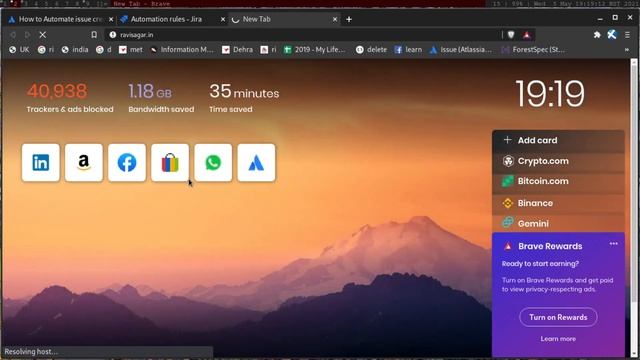Screen dimensions: 640x360
Task: Click the blue extension icon in toolbar
Action: (x=611, y=35)
